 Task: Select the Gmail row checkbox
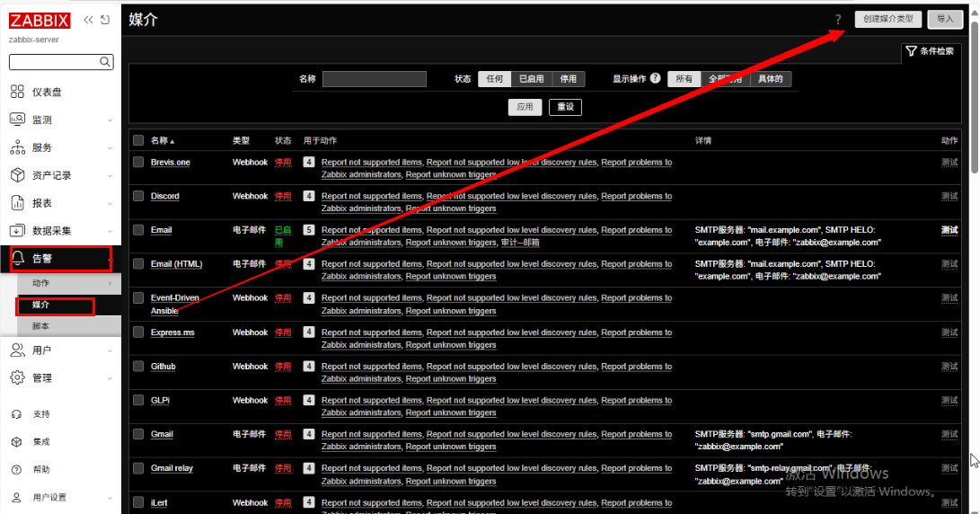(x=138, y=434)
